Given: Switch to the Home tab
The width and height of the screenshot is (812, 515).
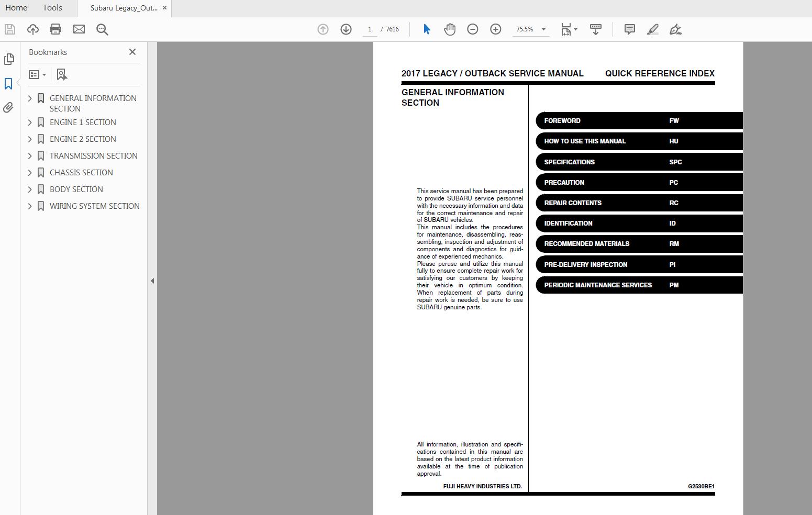Looking at the screenshot, I should pos(16,8).
